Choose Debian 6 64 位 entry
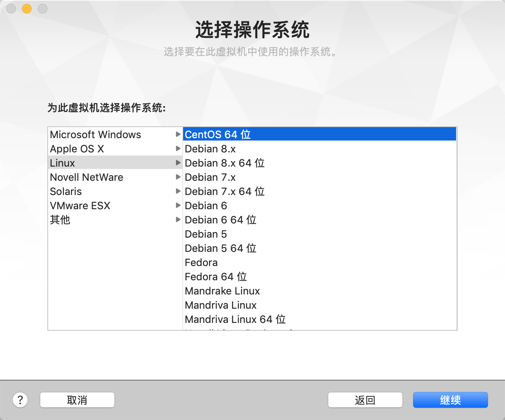Screen dimensions: 505x420 tap(320, 220)
